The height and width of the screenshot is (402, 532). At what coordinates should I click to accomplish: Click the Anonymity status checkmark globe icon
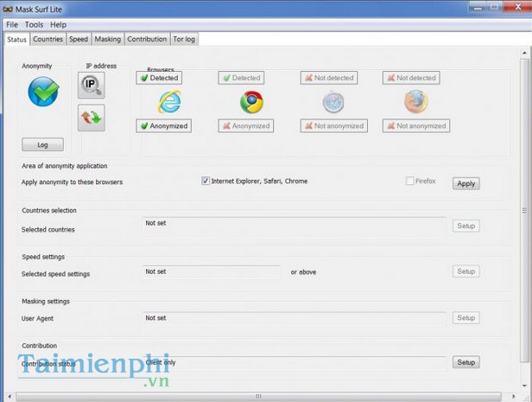click(x=43, y=92)
